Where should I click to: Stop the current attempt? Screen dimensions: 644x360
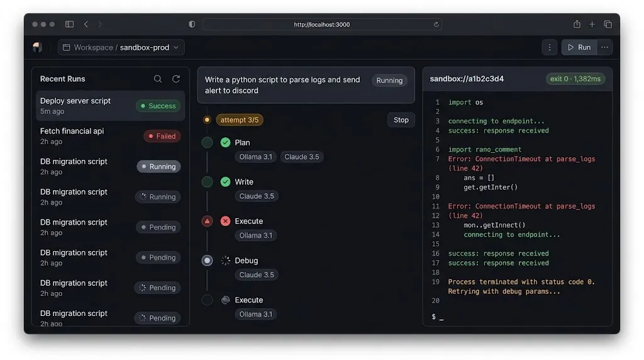point(401,120)
